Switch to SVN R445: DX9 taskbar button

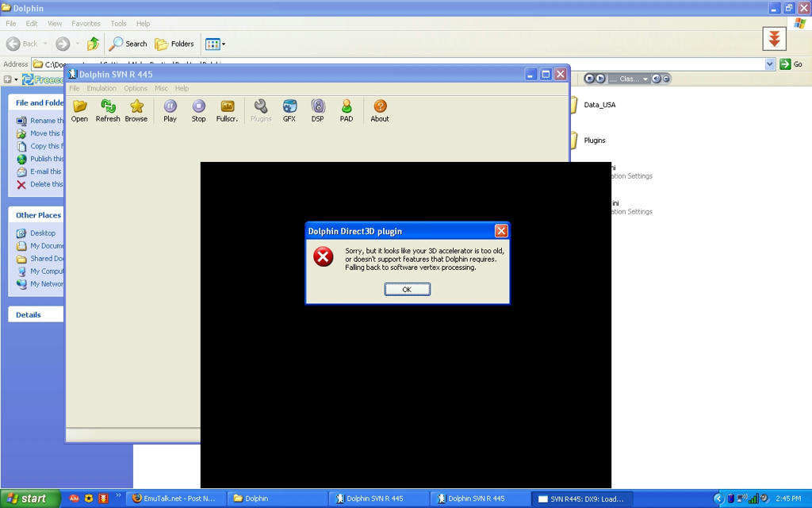[x=581, y=498]
